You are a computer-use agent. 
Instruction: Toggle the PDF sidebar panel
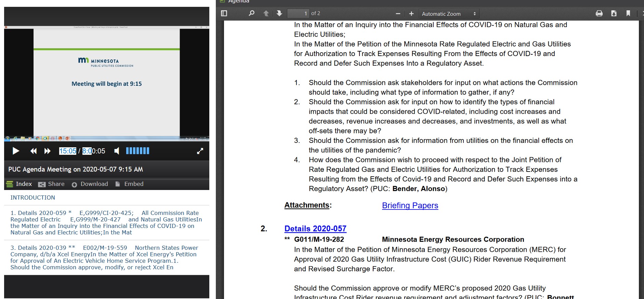coord(224,13)
